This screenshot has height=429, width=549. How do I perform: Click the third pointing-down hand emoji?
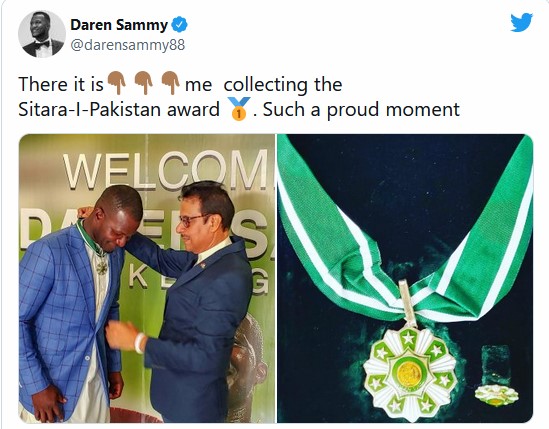coord(171,83)
